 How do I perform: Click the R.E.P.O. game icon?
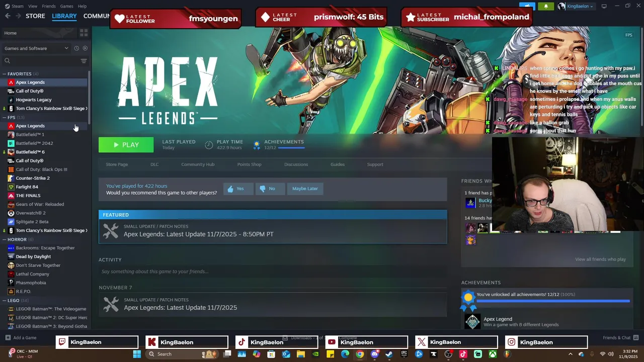click(x=11, y=292)
